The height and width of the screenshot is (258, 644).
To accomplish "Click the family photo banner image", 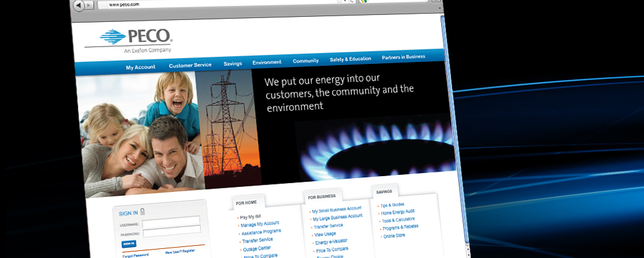I will click(x=141, y=134).
